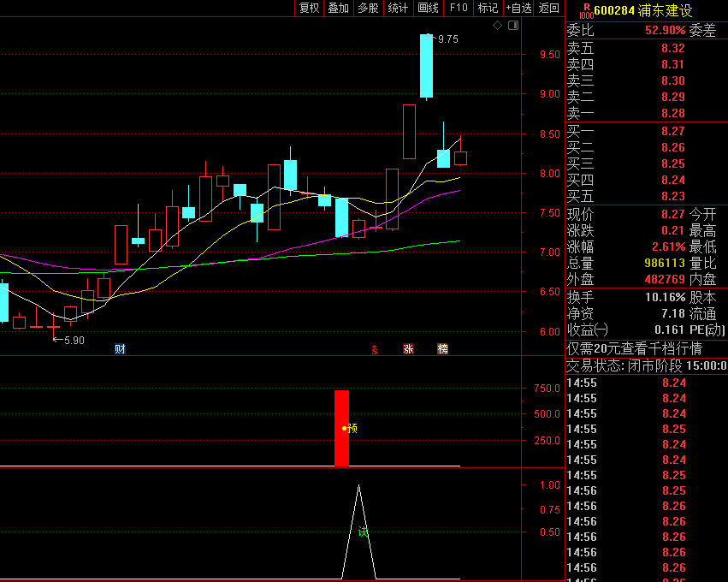Click the 榜 ranking marker icon

442,348
